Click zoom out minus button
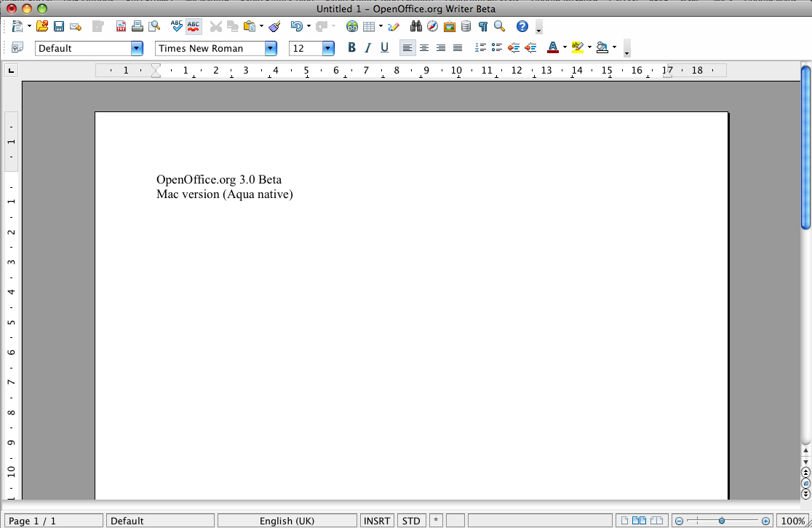This screenshot has width=812, height=528. 679,521
